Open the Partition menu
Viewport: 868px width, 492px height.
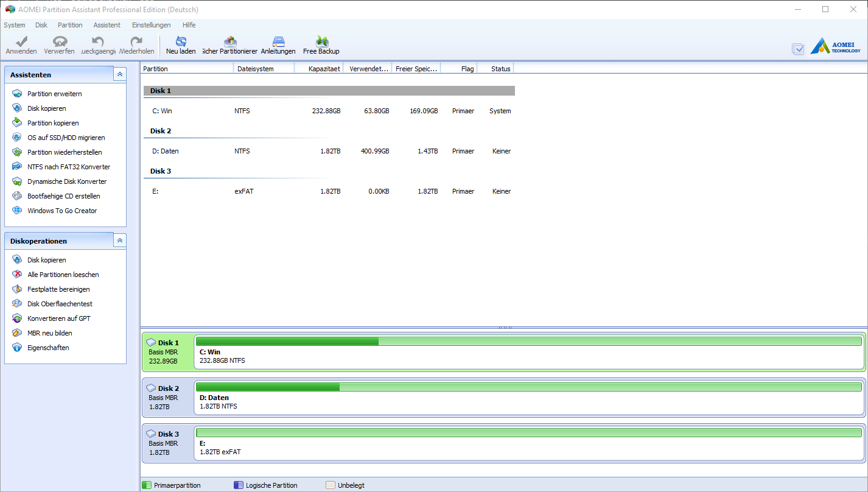(70, 25)
